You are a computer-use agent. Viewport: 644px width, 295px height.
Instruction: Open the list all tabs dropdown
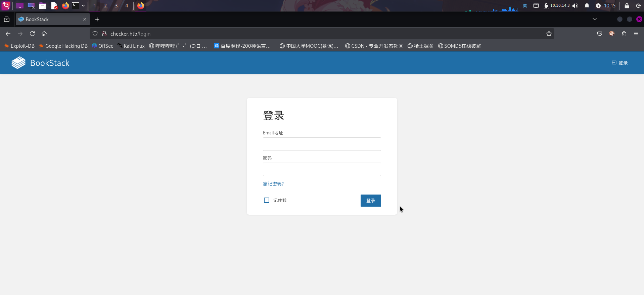click(595, 19)
